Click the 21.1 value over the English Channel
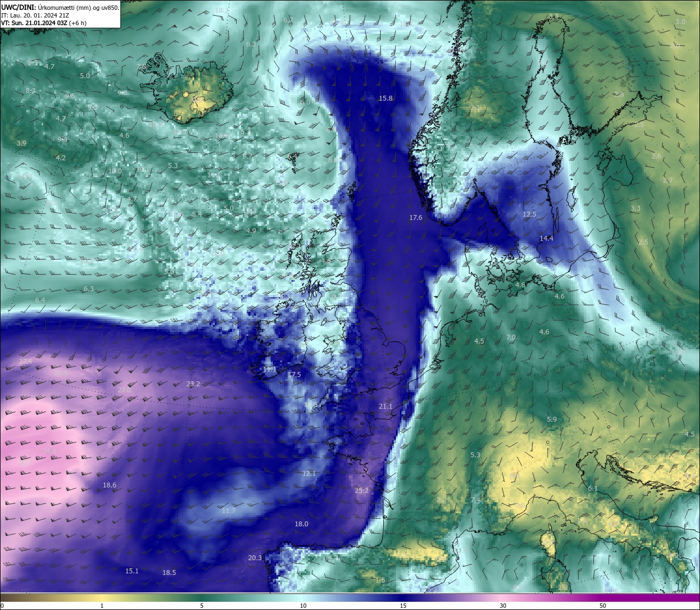 point(386,406)
